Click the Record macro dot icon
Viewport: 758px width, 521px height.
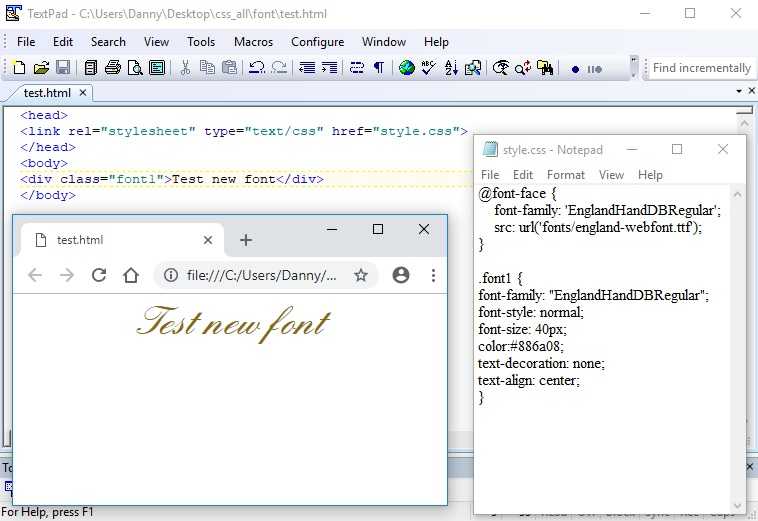click(x=575, y=69)
